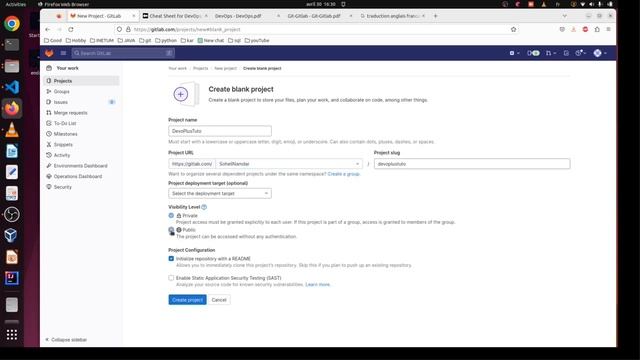Image resolution: width=640 pixels, height=360 pixels.
Task: Open Snippets in the sidebar
Action: (81, 144)
